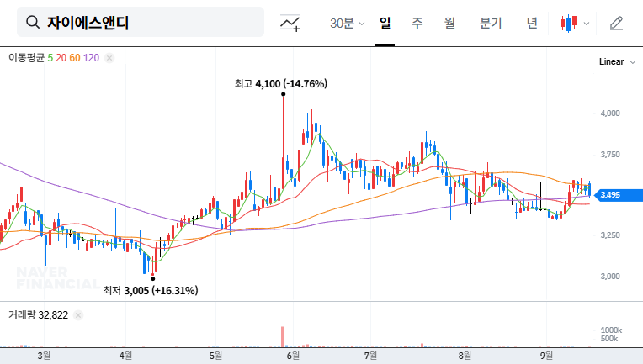The height and width of the screenshot is (364, 643).
Task: Click the black dot at the 4,100 high
Action: point(283,94)
